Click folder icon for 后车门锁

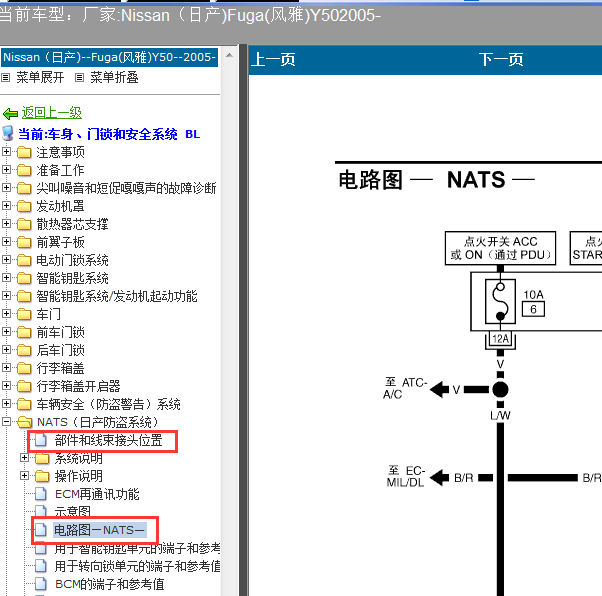(24, 350)
